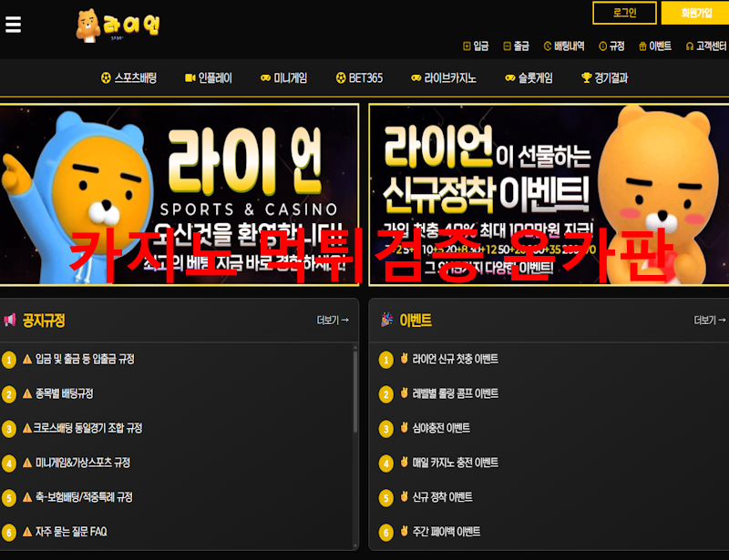Click the betting history coin icon
The width and height of the screenshot is (729, 560).
(x=548, y=46)
